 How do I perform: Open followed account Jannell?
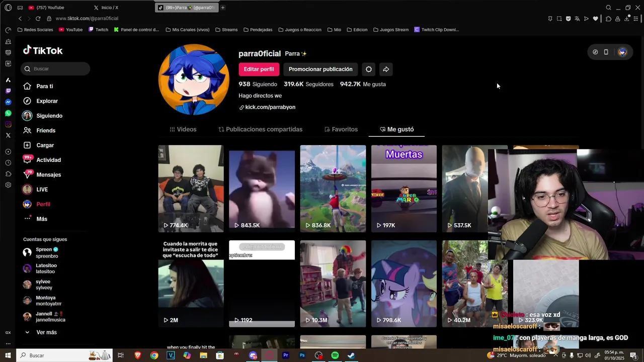(44, 317)
